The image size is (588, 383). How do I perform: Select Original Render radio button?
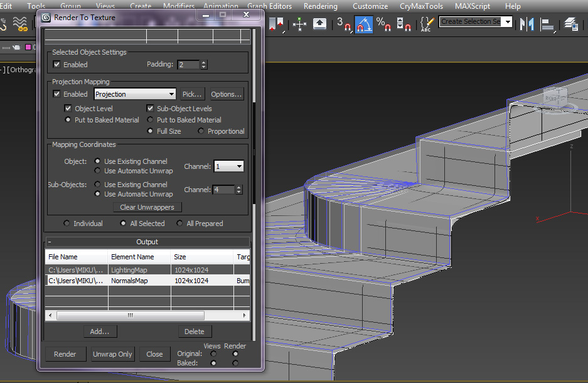point(235,353)
